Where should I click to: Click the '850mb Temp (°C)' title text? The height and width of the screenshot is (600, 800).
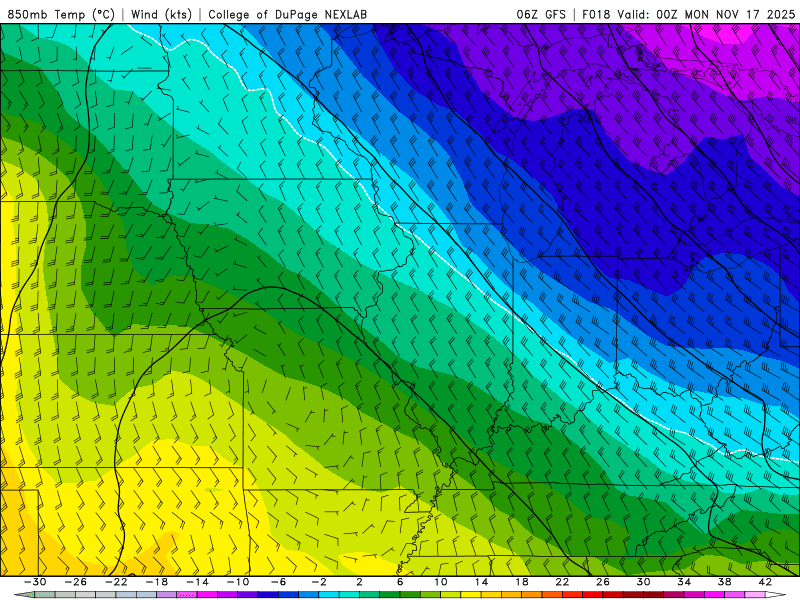coord(61,14)
